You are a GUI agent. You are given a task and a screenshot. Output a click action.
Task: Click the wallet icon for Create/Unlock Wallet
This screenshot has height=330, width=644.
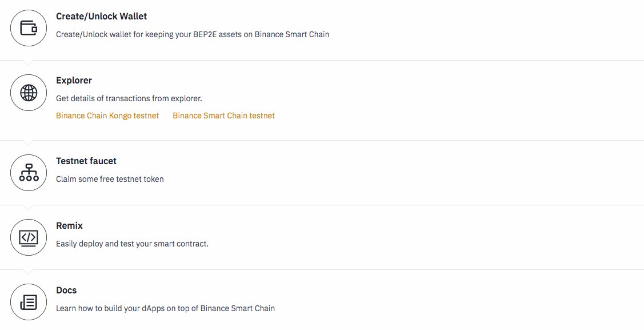tap(29, 28)
